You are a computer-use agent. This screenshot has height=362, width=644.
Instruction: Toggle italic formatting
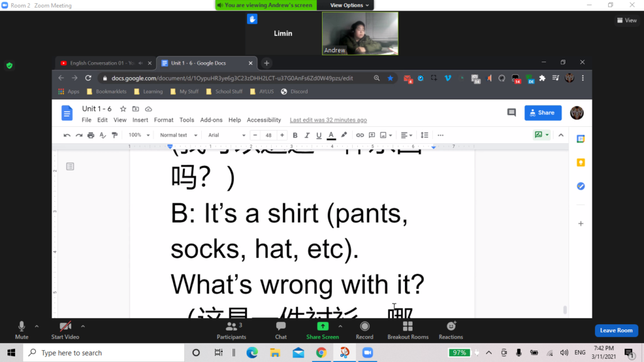(307, 135)
